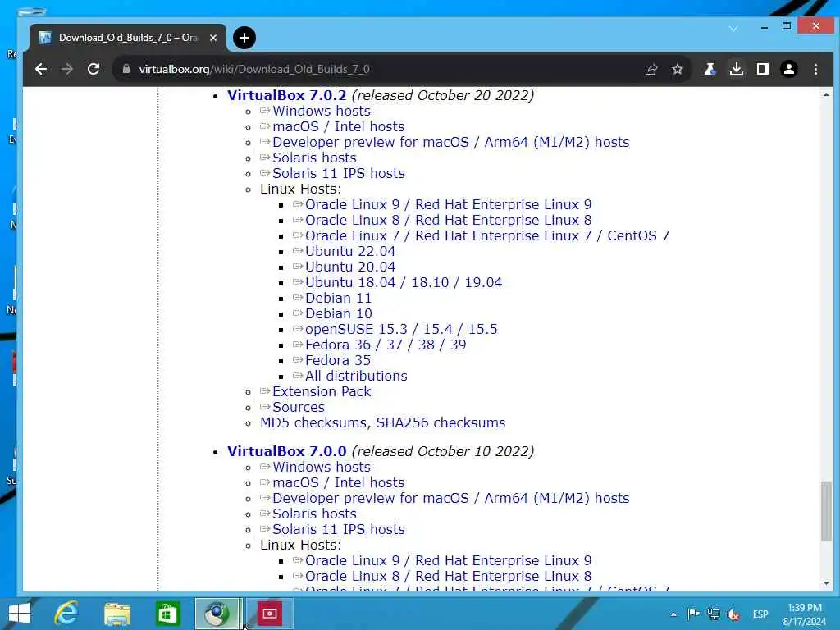Viewport: 840px width, 630px height.
Task: Click the red recorder app taskbar icon
Action: 269,614
